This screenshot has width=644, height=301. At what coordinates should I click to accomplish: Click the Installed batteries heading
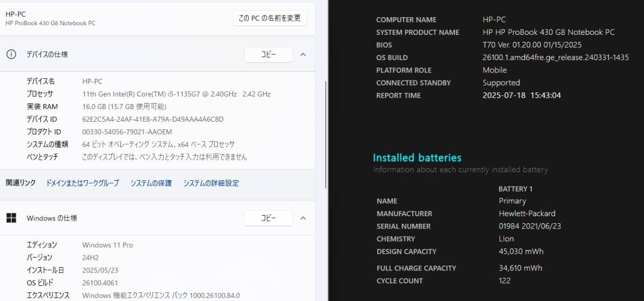pyautogui.click(x=417, y=158)
